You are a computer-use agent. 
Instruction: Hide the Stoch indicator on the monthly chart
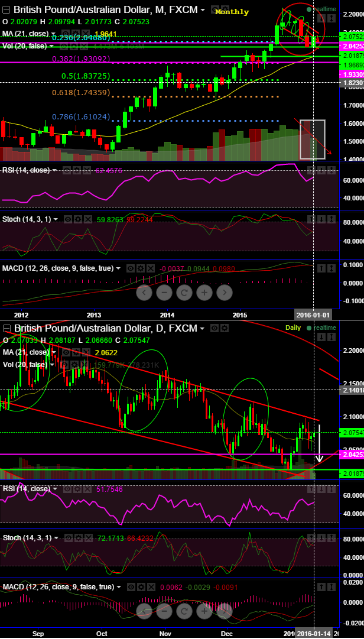pyautogui.click(x=67, y=219)
